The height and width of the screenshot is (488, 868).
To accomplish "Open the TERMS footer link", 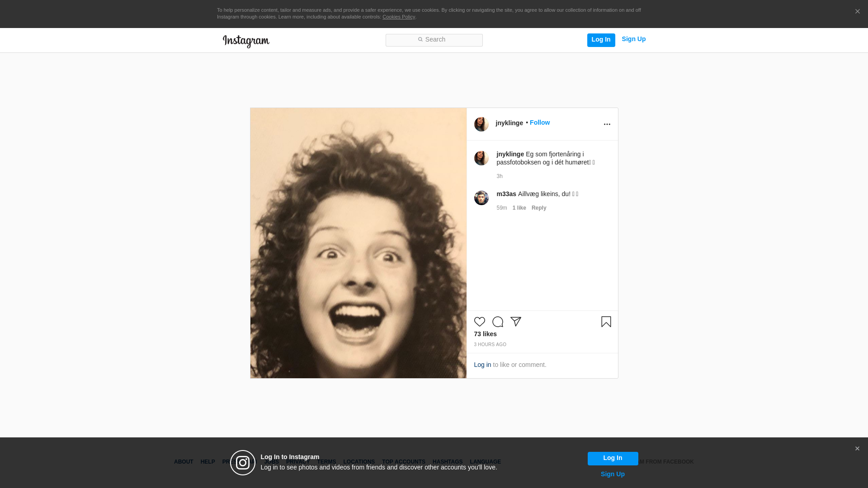I will (x=326, y=462).
